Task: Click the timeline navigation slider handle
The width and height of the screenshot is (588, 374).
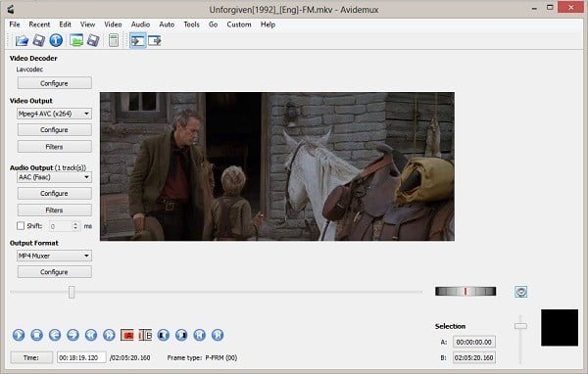Action: (x=72, y=292)
